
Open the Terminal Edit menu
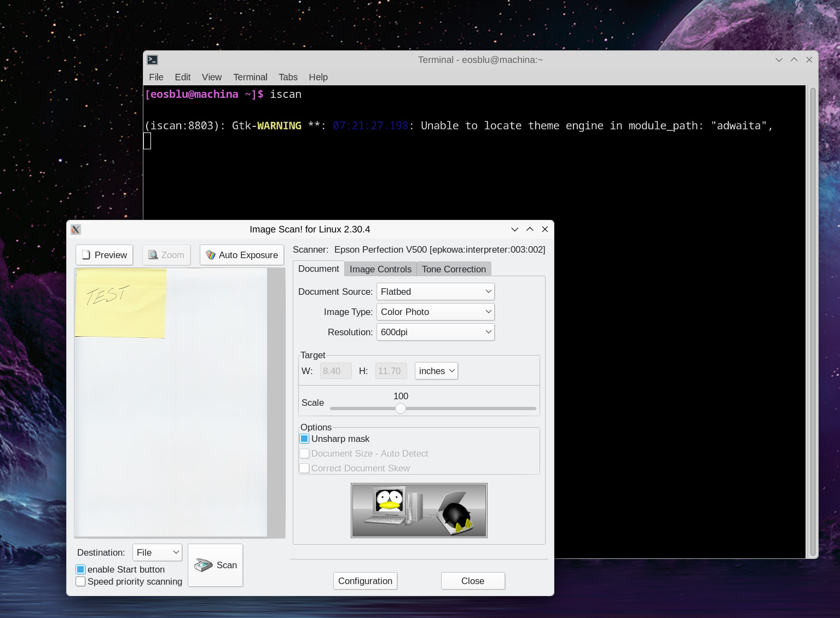coord(182,77)
